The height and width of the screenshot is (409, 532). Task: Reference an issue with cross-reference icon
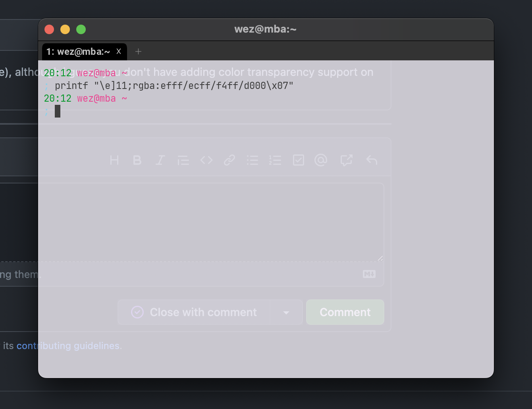346,160
